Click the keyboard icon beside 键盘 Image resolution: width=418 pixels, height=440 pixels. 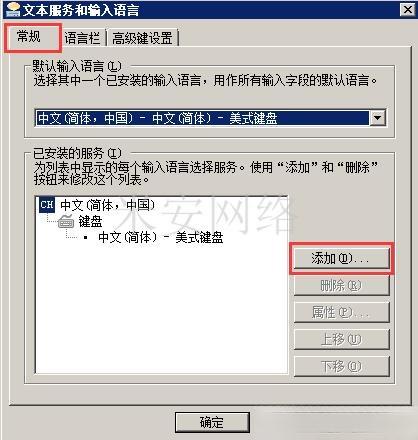click(x=66, y=222)
